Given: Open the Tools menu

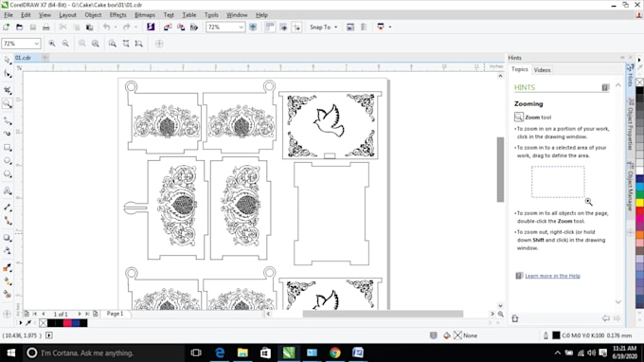Looking at the screenshot, I should [x=211, y=15].
